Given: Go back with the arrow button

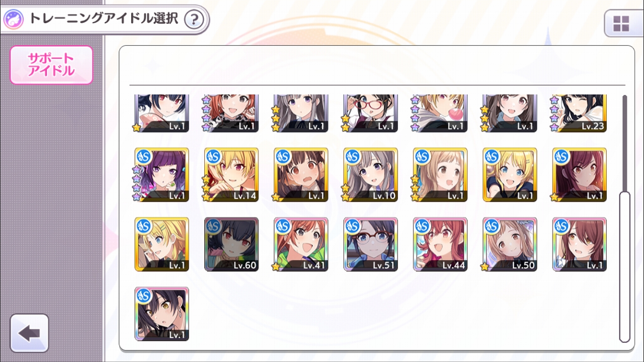Looking at the screenshot, I should (x=29, y=333).
